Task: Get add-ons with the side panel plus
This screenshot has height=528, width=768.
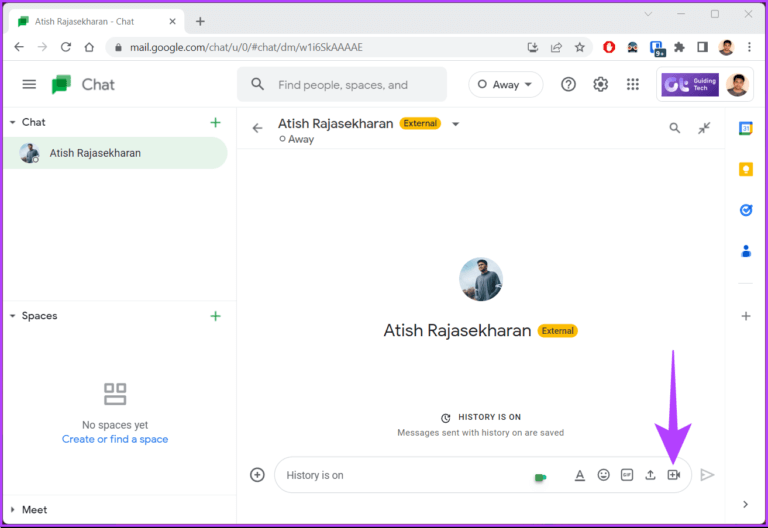Action: [x=745, y=316]
